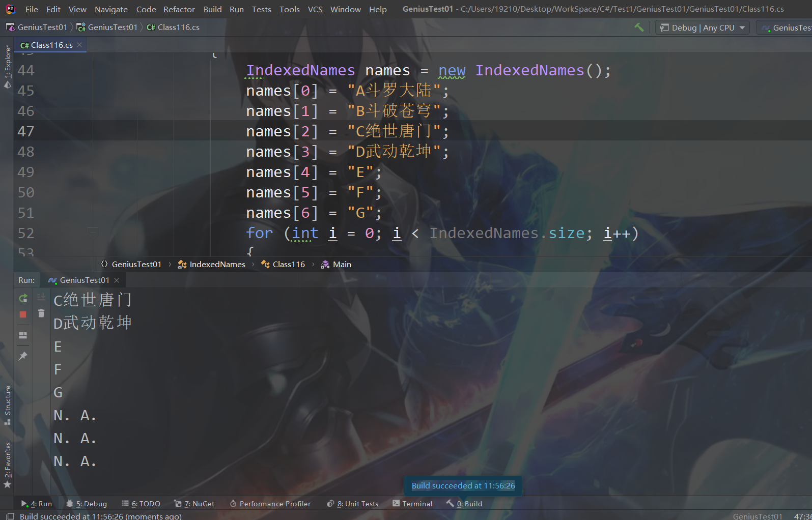This screenshot has height=520, width=812.
Task: Click IndexedNames breadcrumb
Action: point(211,265)
